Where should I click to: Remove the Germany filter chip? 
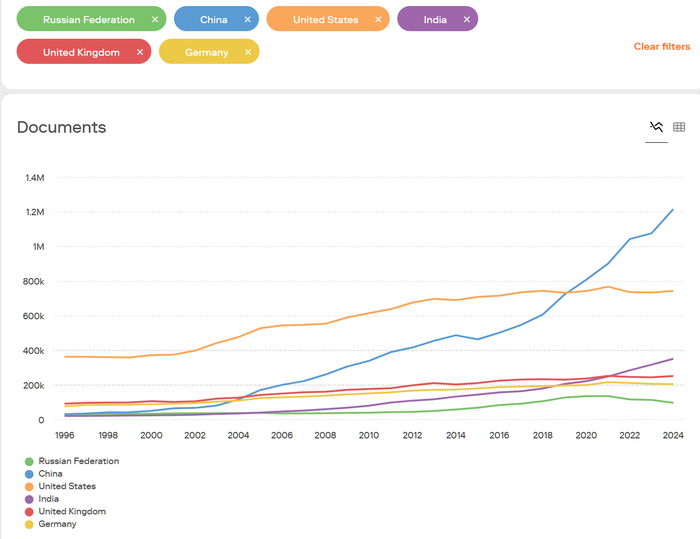pos(247,53)
